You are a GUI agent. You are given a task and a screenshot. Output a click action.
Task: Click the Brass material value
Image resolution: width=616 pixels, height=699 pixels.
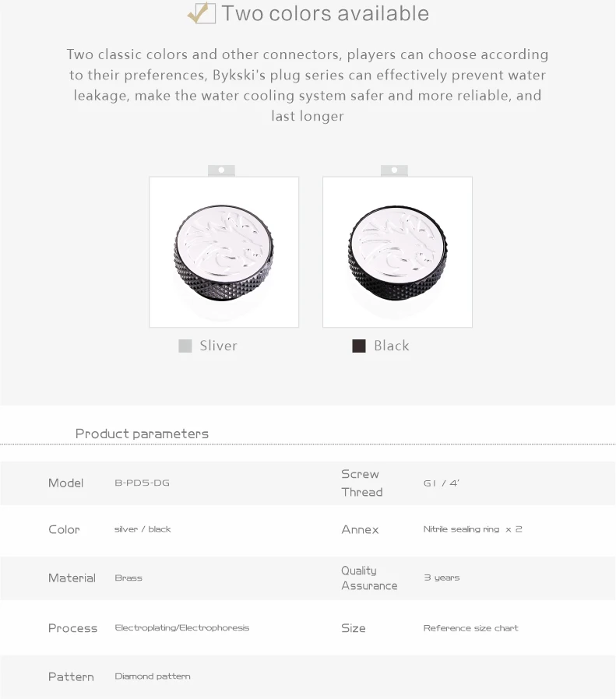coord(128,578)
